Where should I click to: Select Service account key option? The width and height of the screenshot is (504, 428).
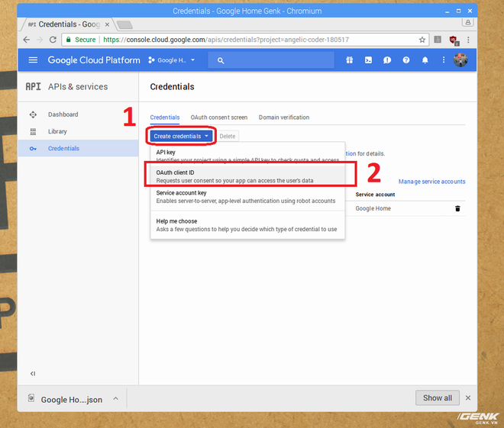tap(247, 197)
